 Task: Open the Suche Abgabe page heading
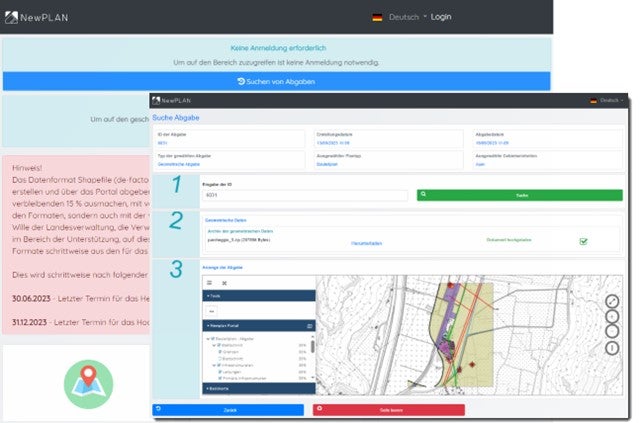click(x=175, y=117)
